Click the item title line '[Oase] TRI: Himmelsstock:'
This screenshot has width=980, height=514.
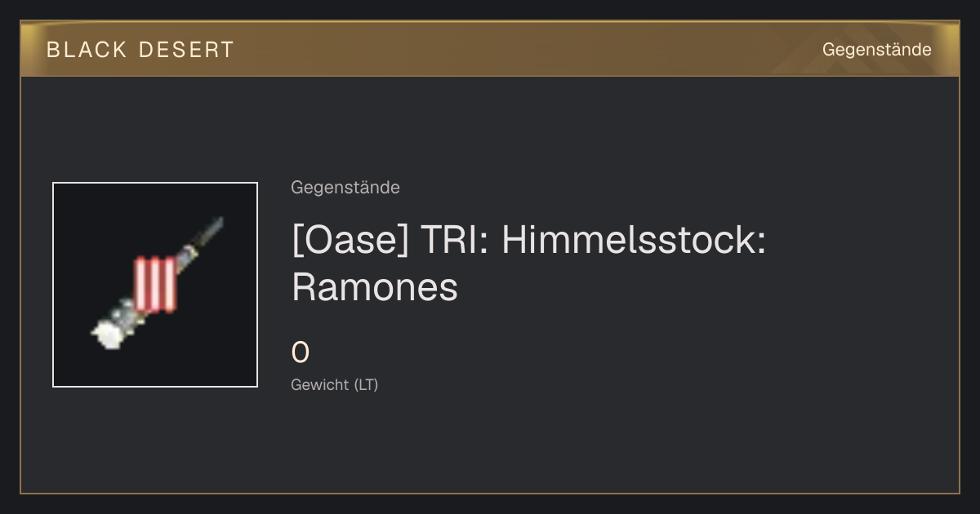click(529, 241)
